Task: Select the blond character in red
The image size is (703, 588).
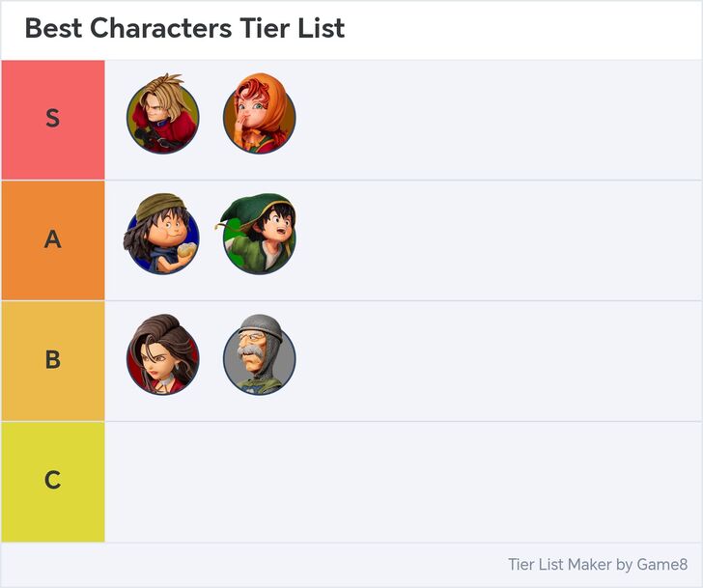Action: pyautogui.click(x=162, y=118)
